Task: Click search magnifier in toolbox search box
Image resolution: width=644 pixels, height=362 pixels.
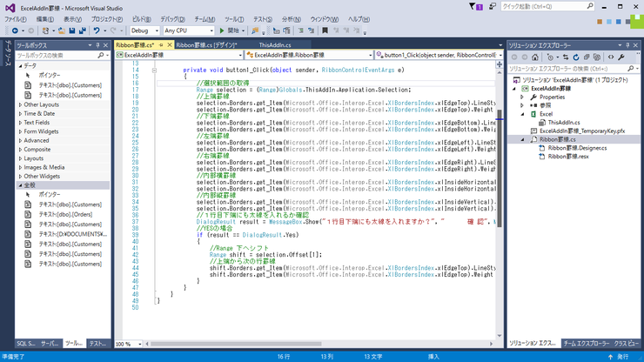Action: [x=101, y=55]
